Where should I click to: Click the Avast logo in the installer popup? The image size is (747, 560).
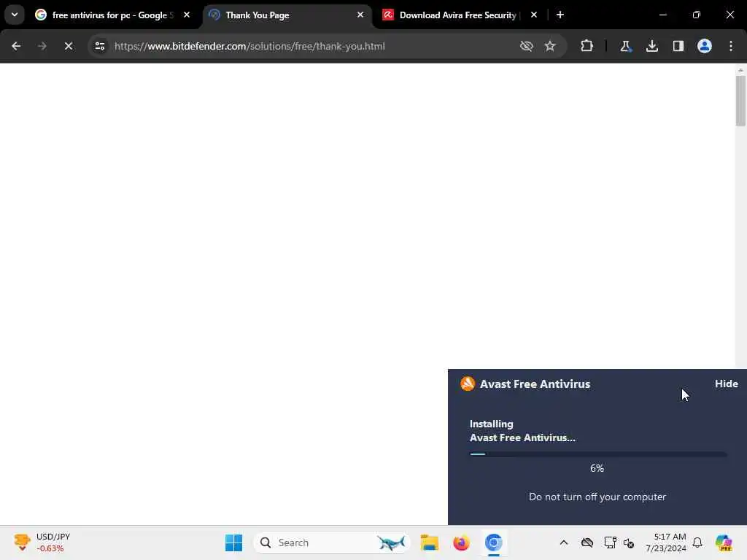[x=468, y=384]
